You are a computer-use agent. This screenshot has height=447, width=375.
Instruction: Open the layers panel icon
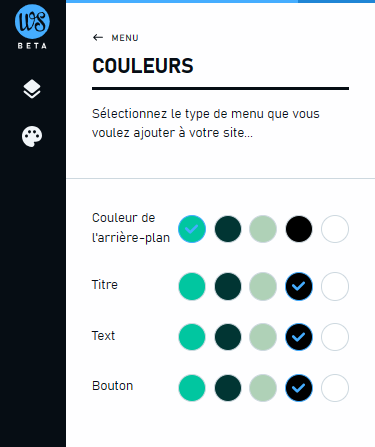32,89
